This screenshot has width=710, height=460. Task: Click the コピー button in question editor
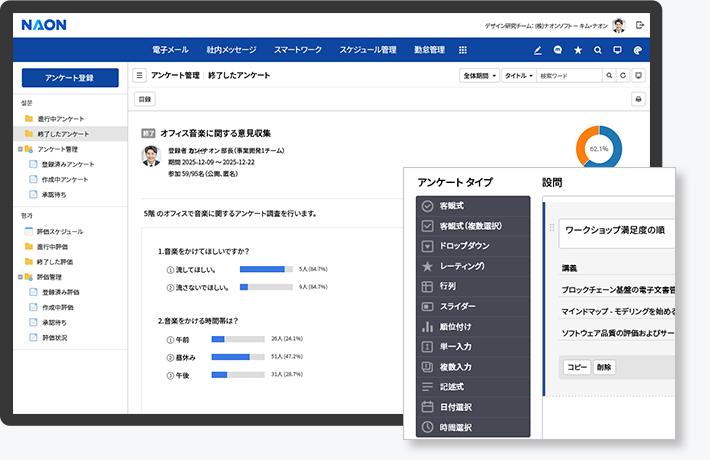[577, 367]
